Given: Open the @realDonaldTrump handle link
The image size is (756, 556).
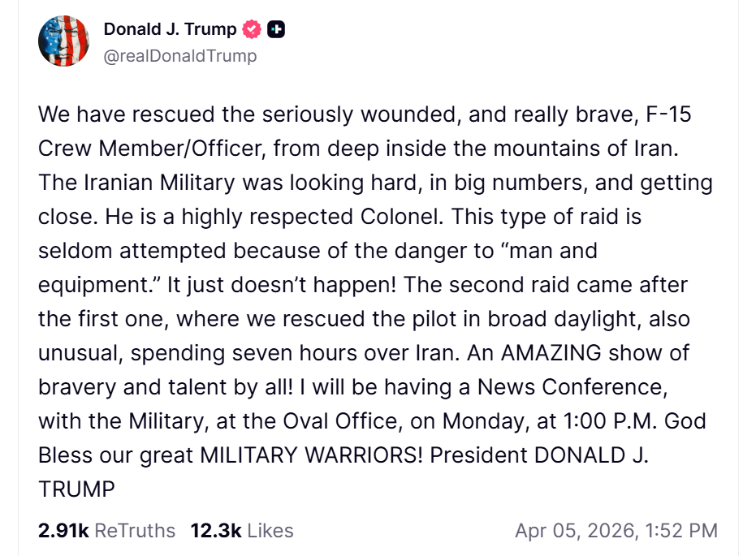Looking at the screenshot, I should click(179, 56).
